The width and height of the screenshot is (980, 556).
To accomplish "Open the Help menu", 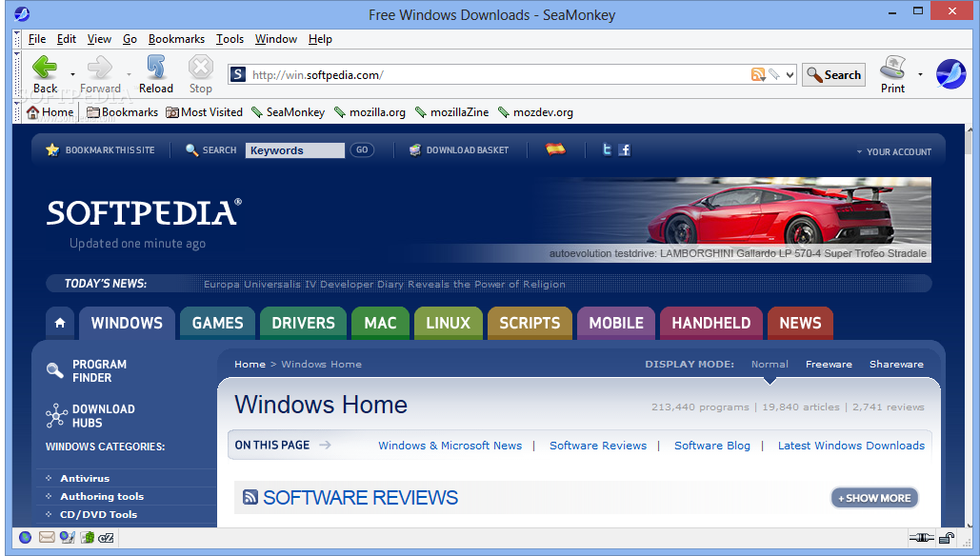I will (x=320, y=39).
